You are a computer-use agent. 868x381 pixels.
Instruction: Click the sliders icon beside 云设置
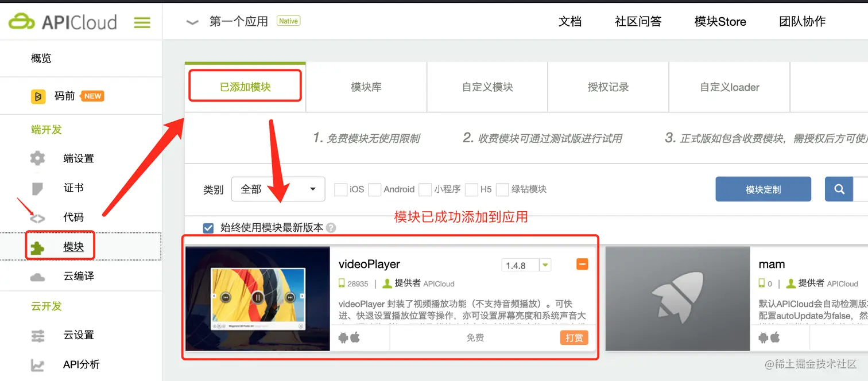[37, 336]
